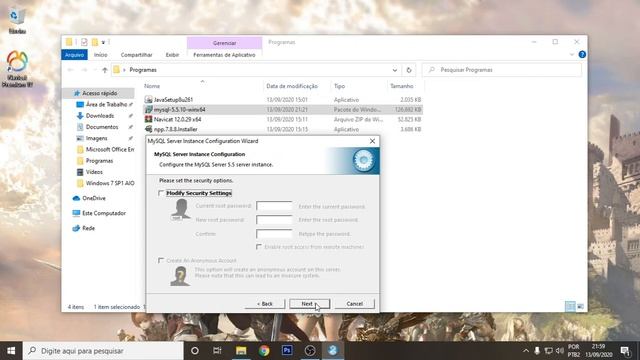Sort files by Nome column
Image resolution: width=640 pixels, height=360 pixels.
(152, 86)
